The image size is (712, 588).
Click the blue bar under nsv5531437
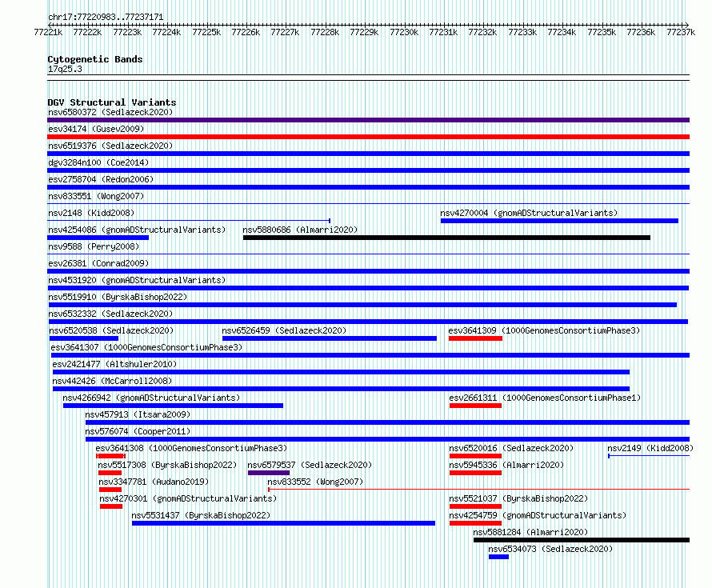(283, 523)
